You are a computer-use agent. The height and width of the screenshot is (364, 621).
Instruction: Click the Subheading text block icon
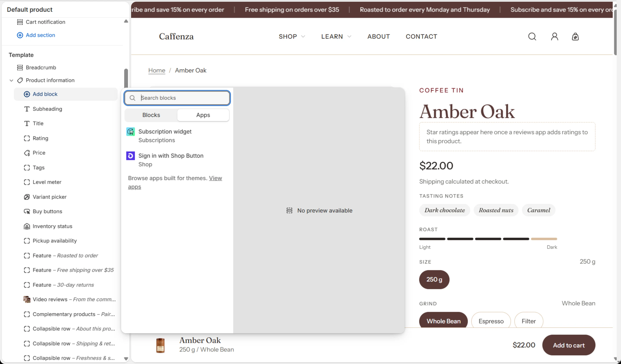[x=27, y=109]
